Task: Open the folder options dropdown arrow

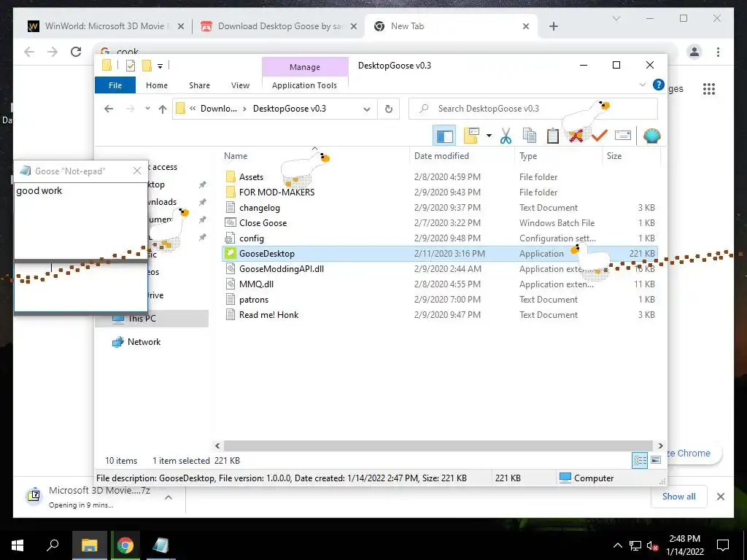Action: coord(489,136)
